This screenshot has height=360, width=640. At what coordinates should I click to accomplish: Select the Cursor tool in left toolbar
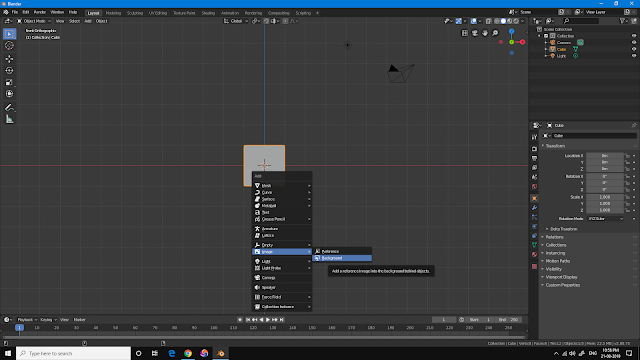coord(9,46)
